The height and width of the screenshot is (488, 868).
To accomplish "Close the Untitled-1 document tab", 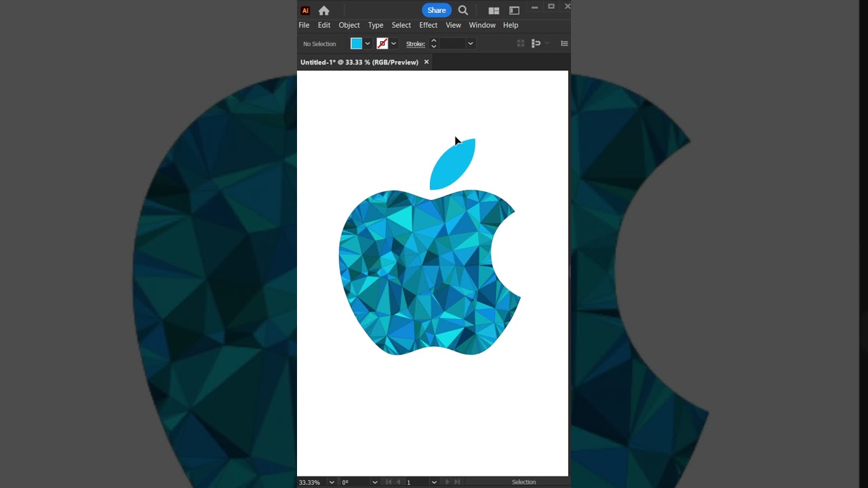I will click(427, 62).
